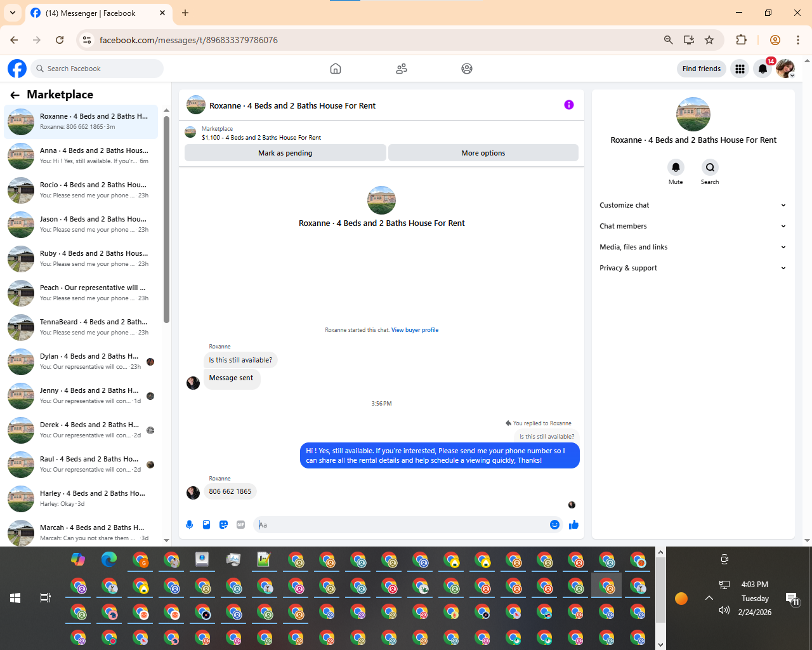812x650 pixels.
Task: Open View buyer profile link
Action: point(415,330)
